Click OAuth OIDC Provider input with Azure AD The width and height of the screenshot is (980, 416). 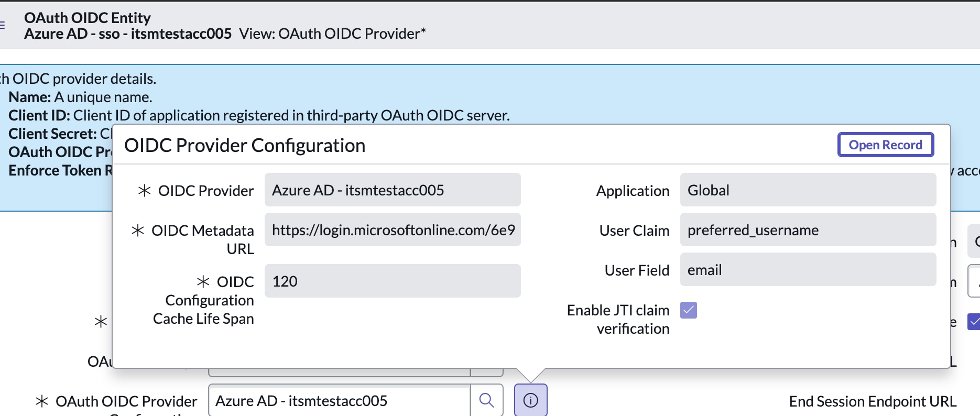(340, 400)
